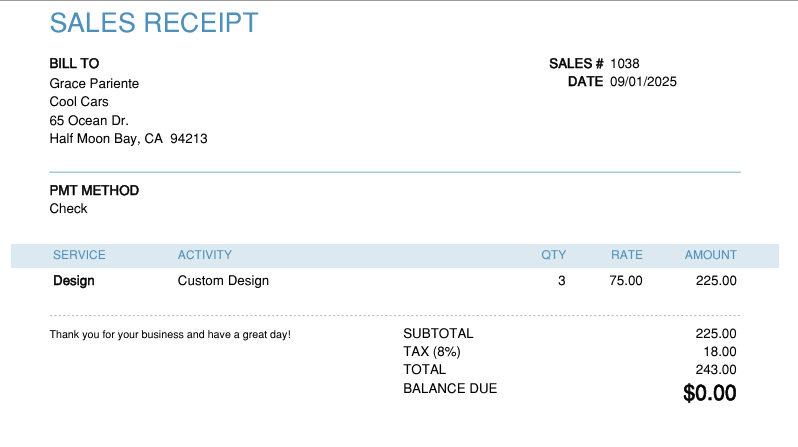
Task: Click the RATE column header
Action: pos(626,255)
